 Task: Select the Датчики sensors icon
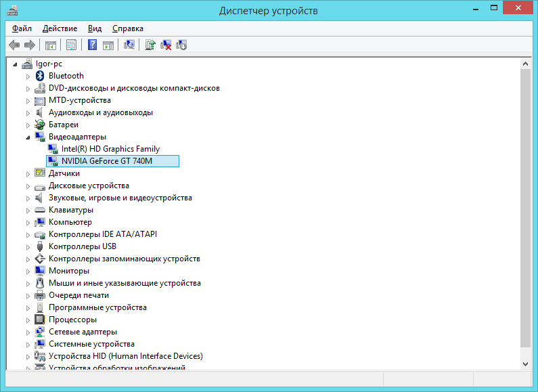[x=40, y=173]
